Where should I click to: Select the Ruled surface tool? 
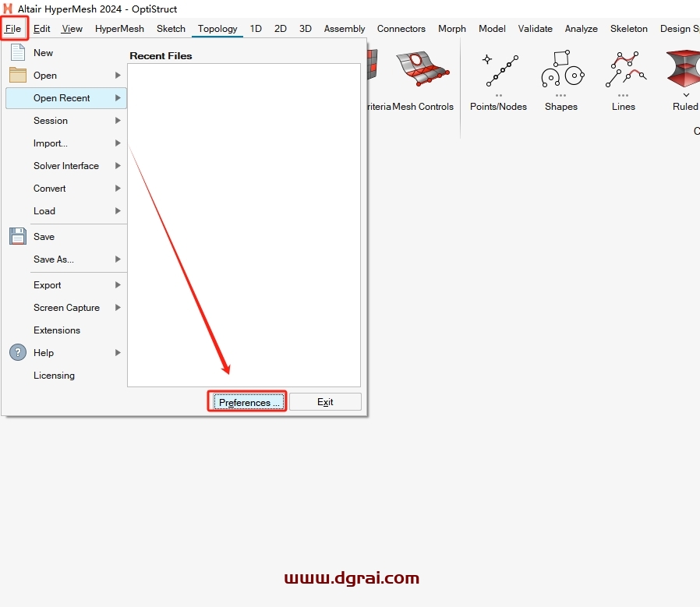pos(684,70)
